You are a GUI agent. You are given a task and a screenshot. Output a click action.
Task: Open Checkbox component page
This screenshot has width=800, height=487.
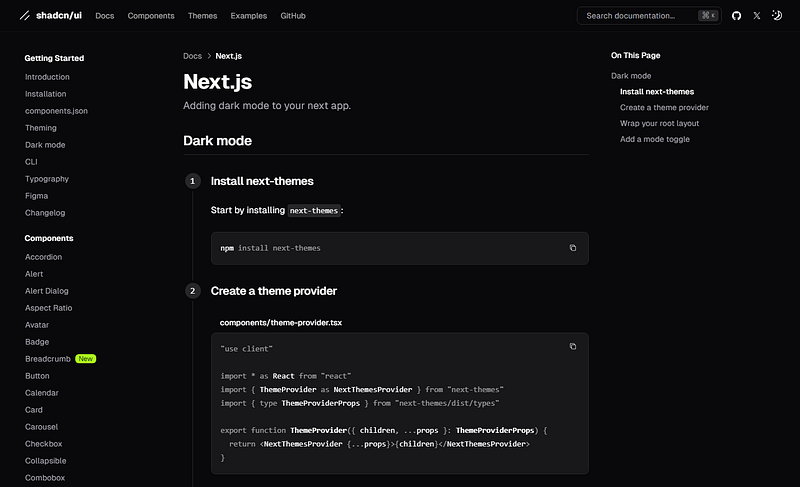coord(43,444)
